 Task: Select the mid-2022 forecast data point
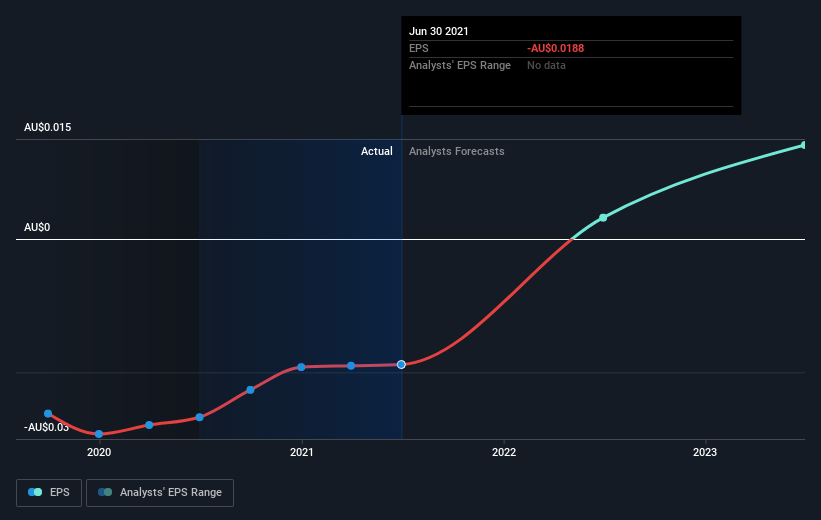coord(603,218)
